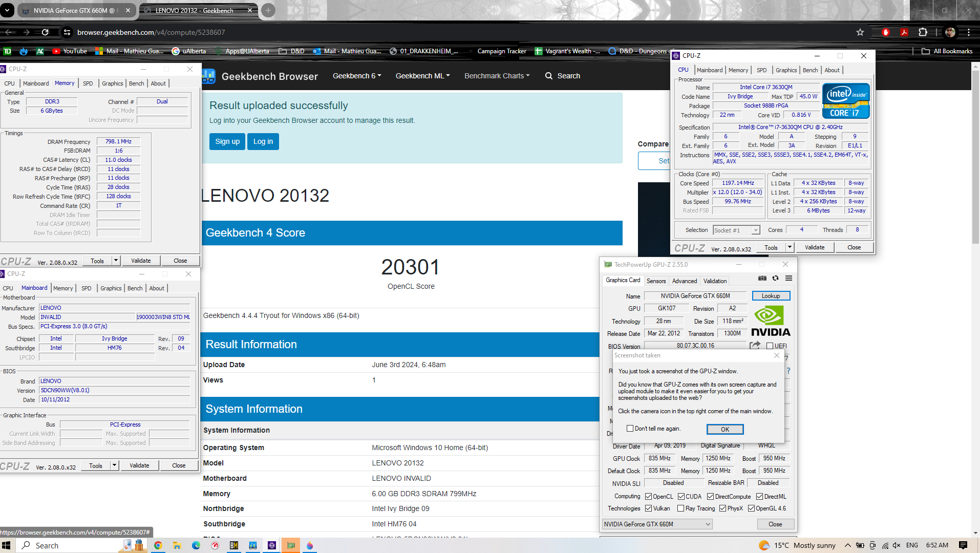Open the Bench tab in processor CPU-Z window
The image size is (980, 553).
tap(810, 70)
